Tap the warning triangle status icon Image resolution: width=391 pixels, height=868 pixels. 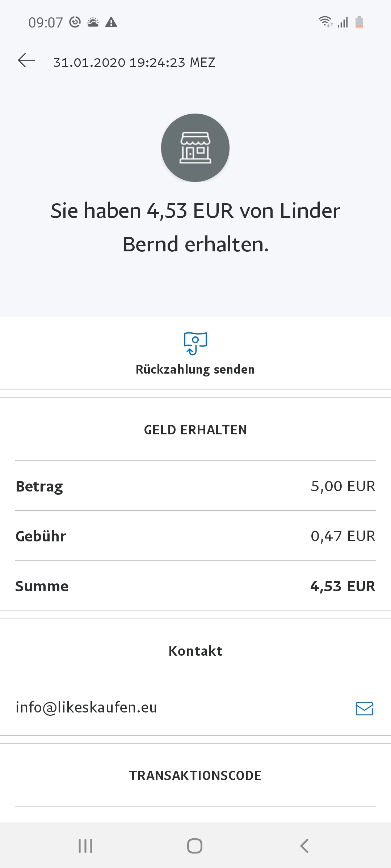tap(111, 22)
